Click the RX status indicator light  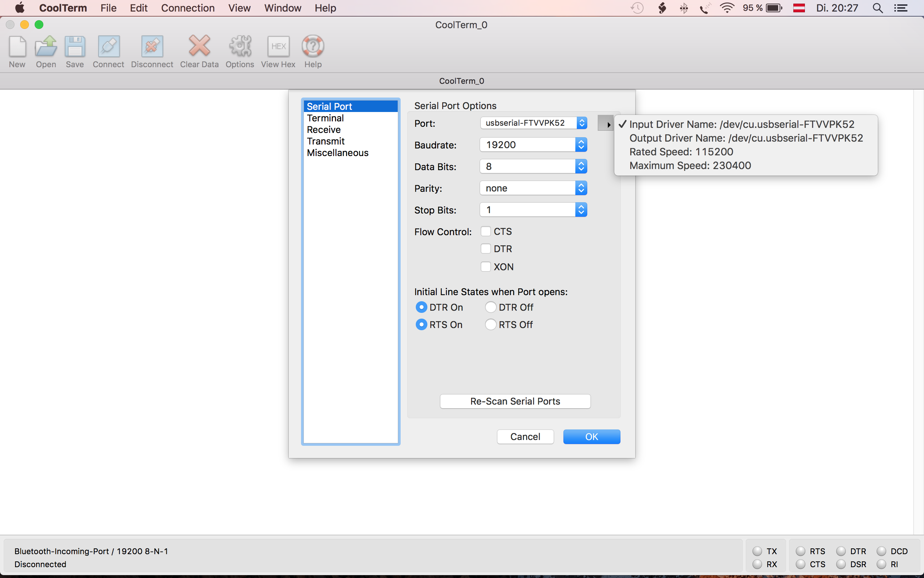pyautogui.click(x=757, y=564)
